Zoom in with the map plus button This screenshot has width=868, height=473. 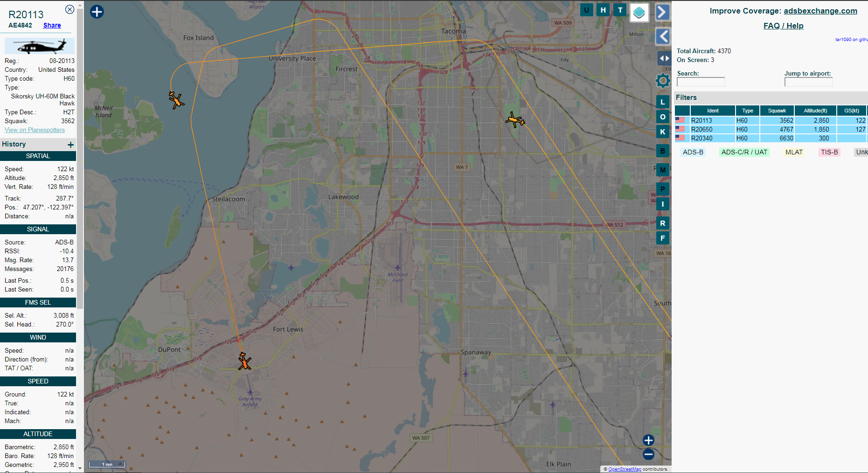(648, 440)
